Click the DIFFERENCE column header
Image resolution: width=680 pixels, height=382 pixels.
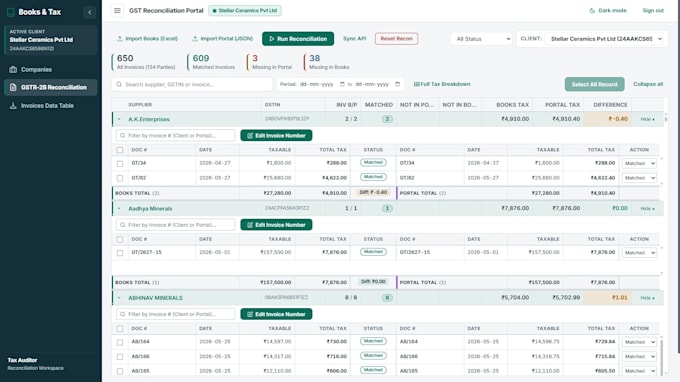610,105
